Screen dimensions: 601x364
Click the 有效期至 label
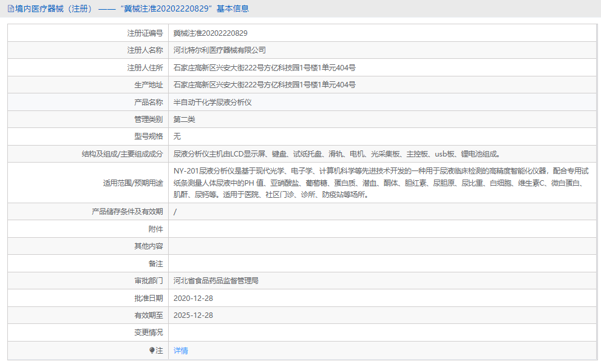(148, 315)
